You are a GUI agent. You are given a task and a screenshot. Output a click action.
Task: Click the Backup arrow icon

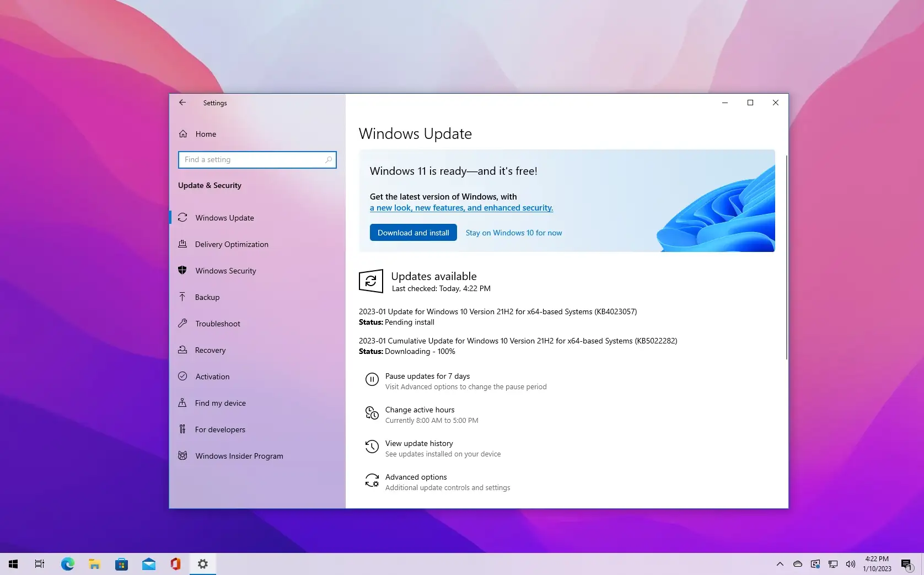182,297
